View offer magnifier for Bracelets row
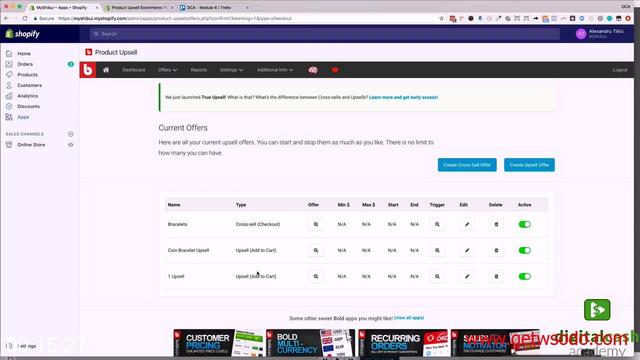 tap(316, 224)
